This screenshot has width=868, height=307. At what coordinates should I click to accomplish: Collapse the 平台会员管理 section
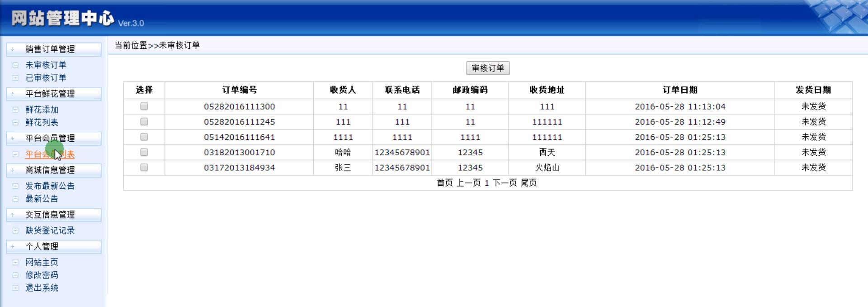point(54,139)
